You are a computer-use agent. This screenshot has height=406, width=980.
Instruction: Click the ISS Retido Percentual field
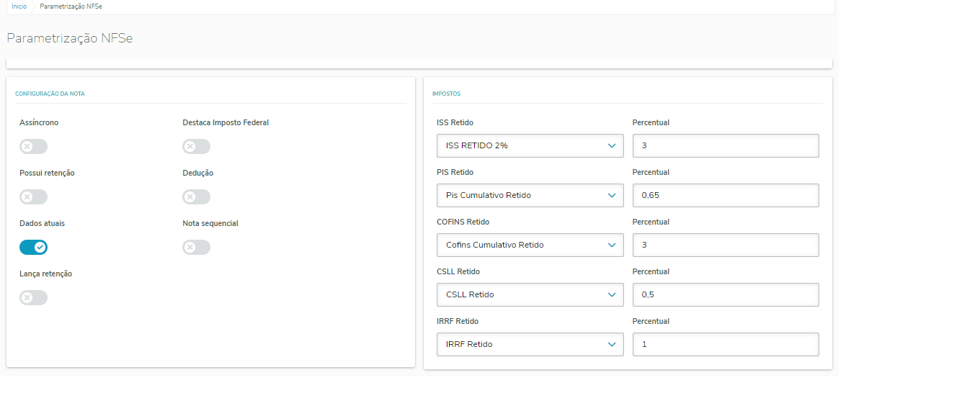(x=726, y=145)
